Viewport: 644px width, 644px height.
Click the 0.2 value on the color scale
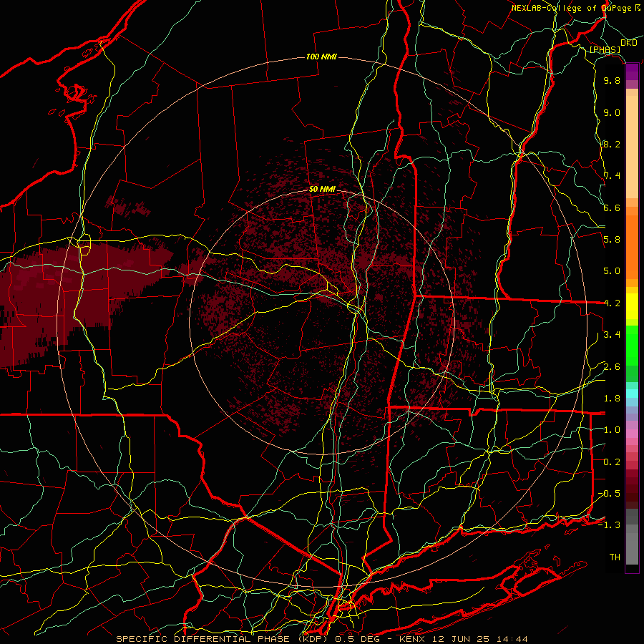click(612, 462)
